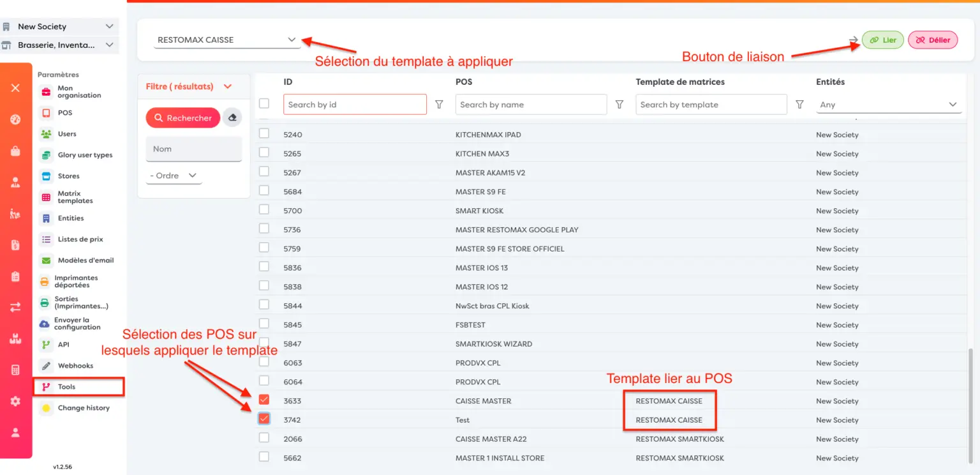
Task: Click the Lier link button
Action: 883,40
